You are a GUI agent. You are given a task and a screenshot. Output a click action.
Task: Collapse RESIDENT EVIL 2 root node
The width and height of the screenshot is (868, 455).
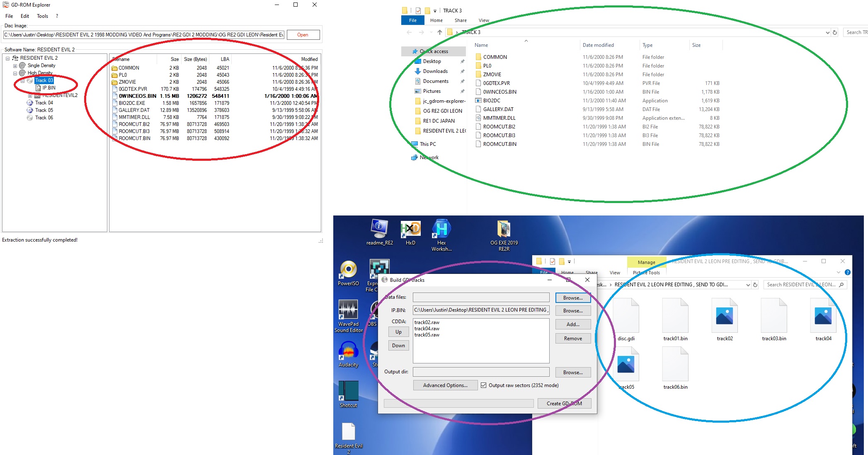pyautogui.click(x=7, y=58)
